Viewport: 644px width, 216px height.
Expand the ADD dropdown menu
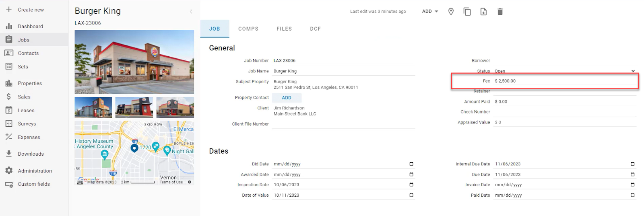[430, 11]
